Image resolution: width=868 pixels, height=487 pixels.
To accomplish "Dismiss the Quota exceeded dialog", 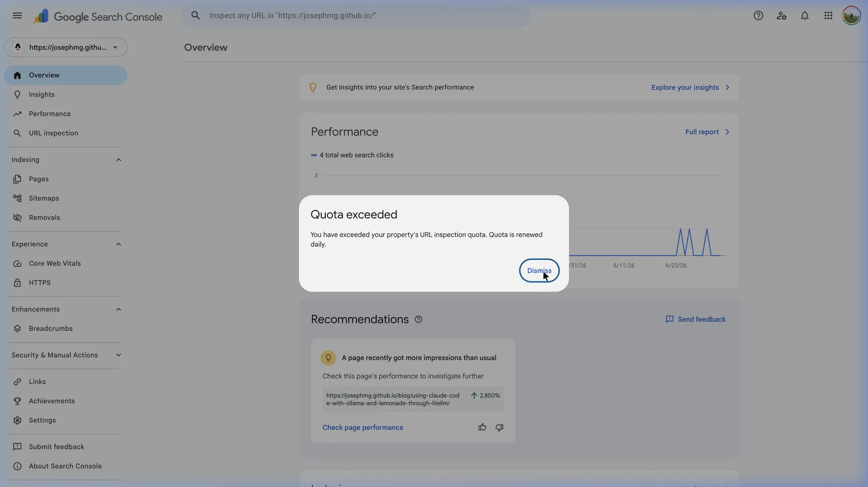I will coord(539,270).
